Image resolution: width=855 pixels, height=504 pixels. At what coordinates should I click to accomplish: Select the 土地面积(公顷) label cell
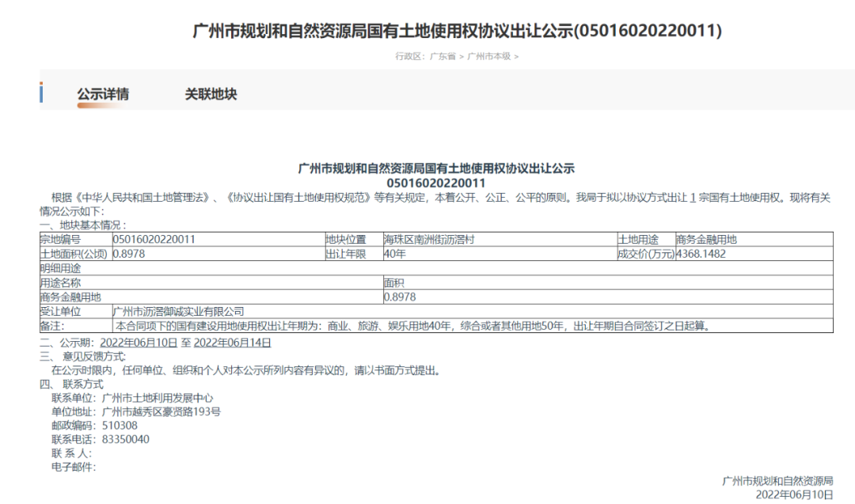[x=76, y=254]
